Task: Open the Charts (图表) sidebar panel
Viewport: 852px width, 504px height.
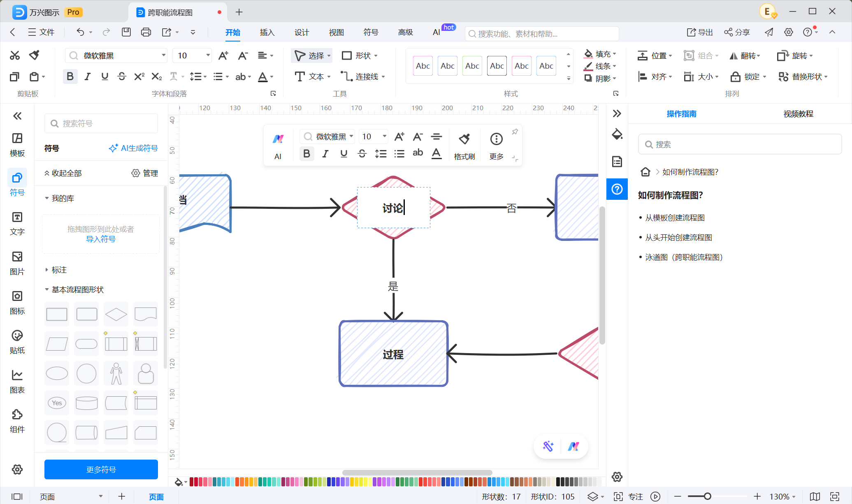Action: click(17, 381)
